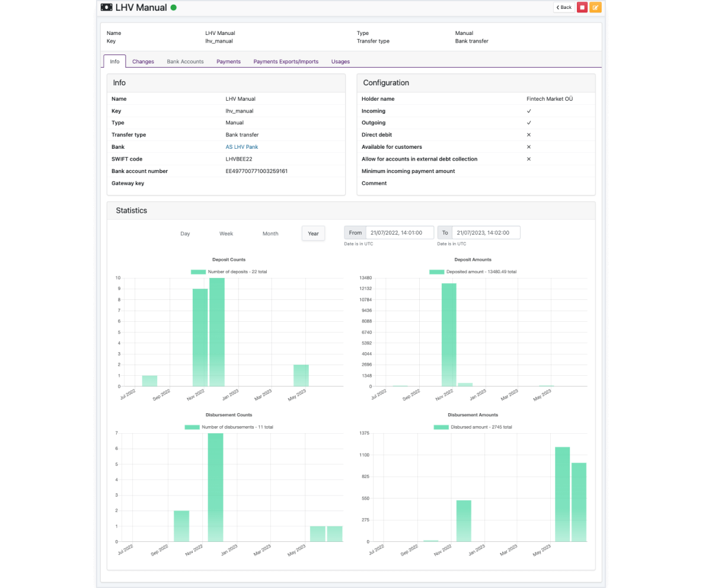Click the Incoming checkmark icon

click(529, 111)
